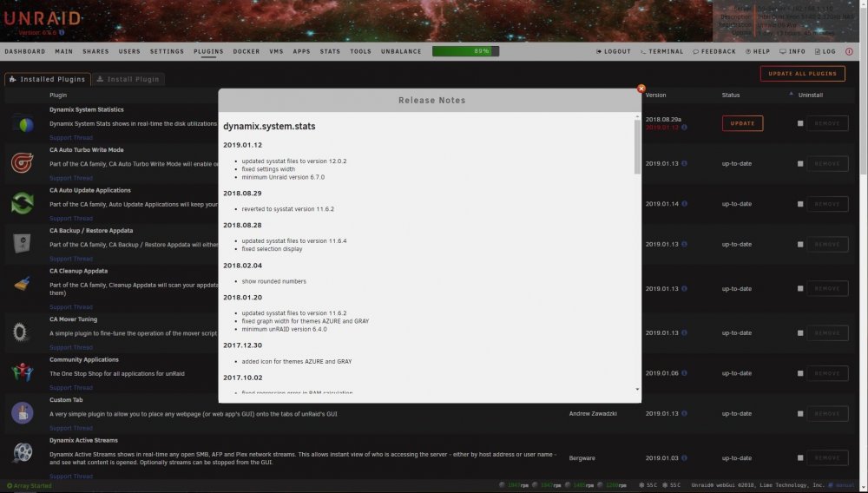Open info icon for CA Backup version
The height and width of the screenshot is (493, 868).
click(x=684, y=244)
